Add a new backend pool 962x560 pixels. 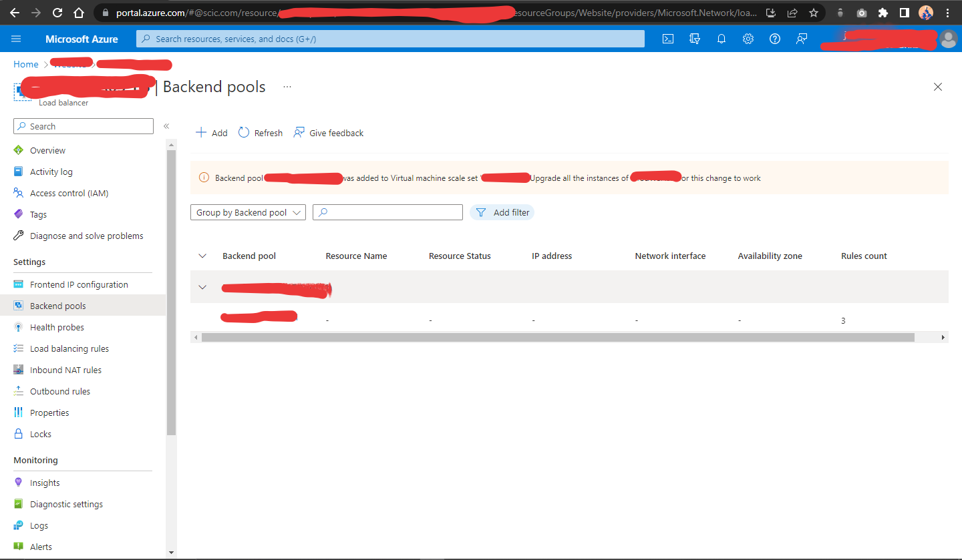pyautogui.click(x=211, y=132)
